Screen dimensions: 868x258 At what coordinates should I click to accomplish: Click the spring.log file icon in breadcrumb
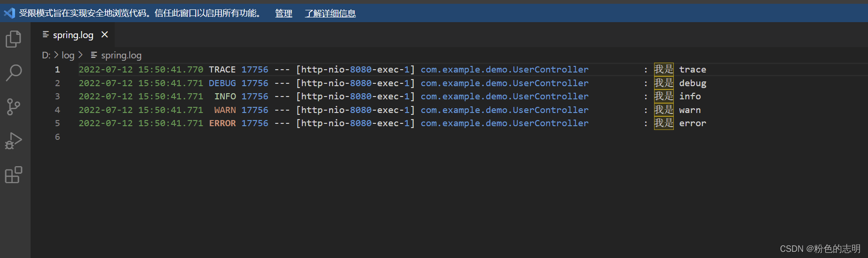pyautogui.click(x=94, y=56)
